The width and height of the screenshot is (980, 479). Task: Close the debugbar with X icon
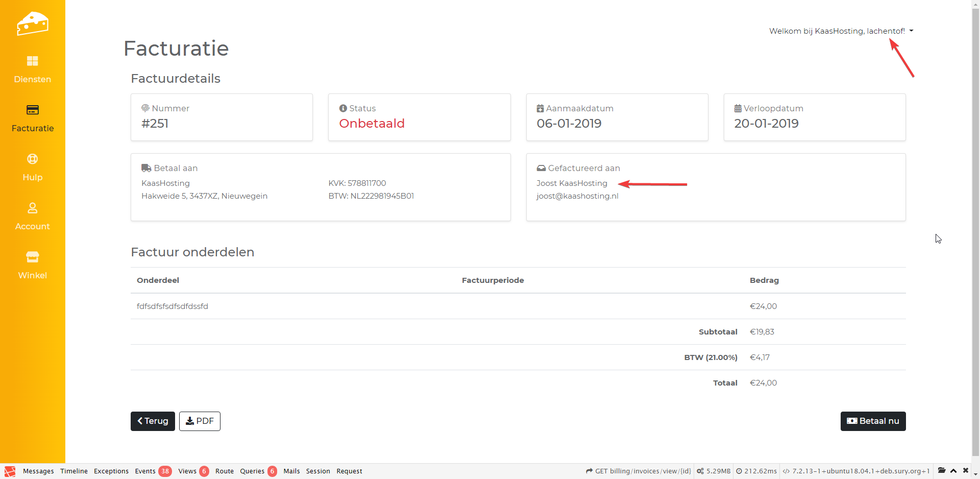click(966, 471)
